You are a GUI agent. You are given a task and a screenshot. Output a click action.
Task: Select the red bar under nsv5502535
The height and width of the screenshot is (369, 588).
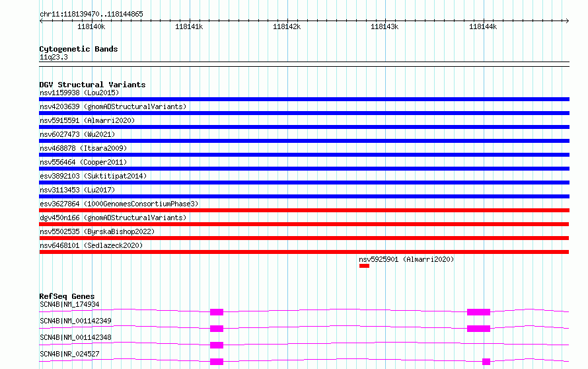click(304, 238)
